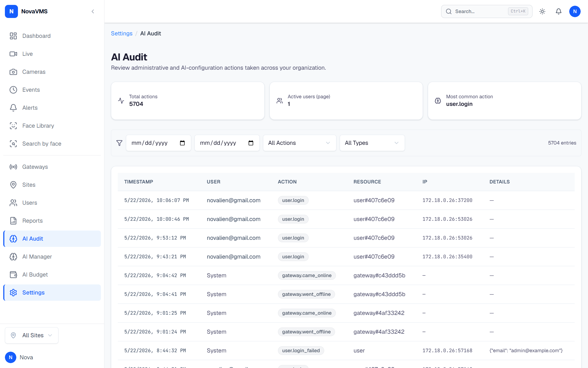Click the first mm/dd/yyyy date field
The height and width of the screenshot is (368, 588).
click(x=158, y=143)
